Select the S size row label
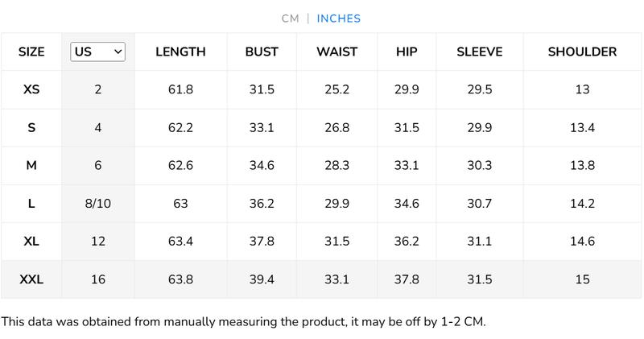This screenshot has width=644, height=339. (31, 128)
